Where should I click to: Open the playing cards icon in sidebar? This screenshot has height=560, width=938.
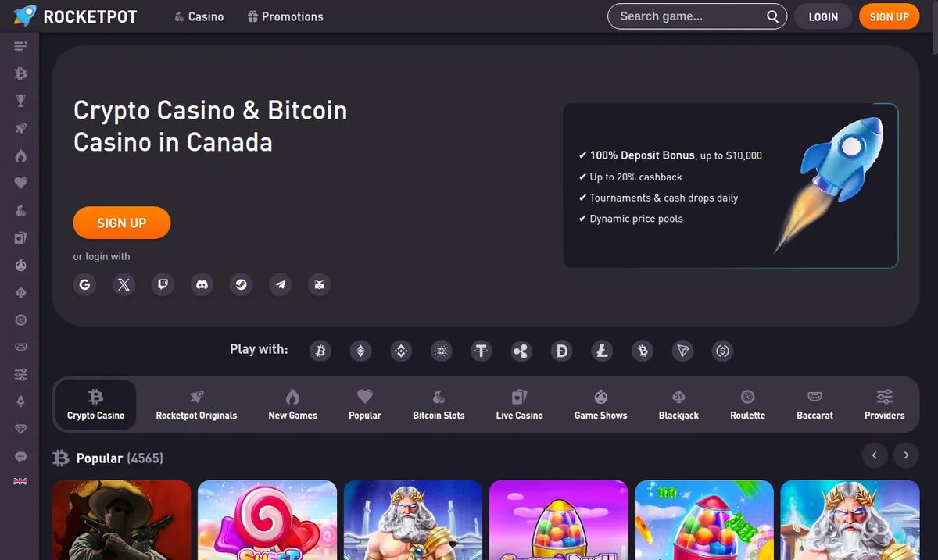click(21, 238)
